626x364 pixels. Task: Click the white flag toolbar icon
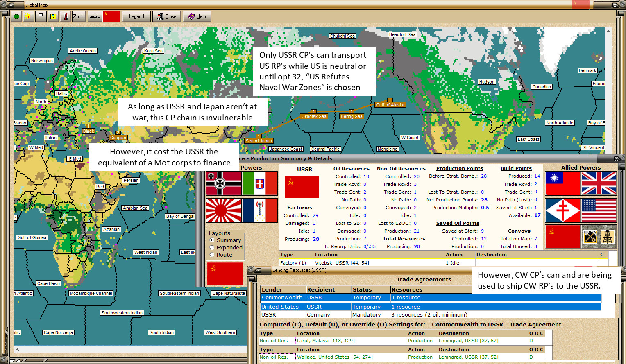pyautogui.click(x=41, y=16)
